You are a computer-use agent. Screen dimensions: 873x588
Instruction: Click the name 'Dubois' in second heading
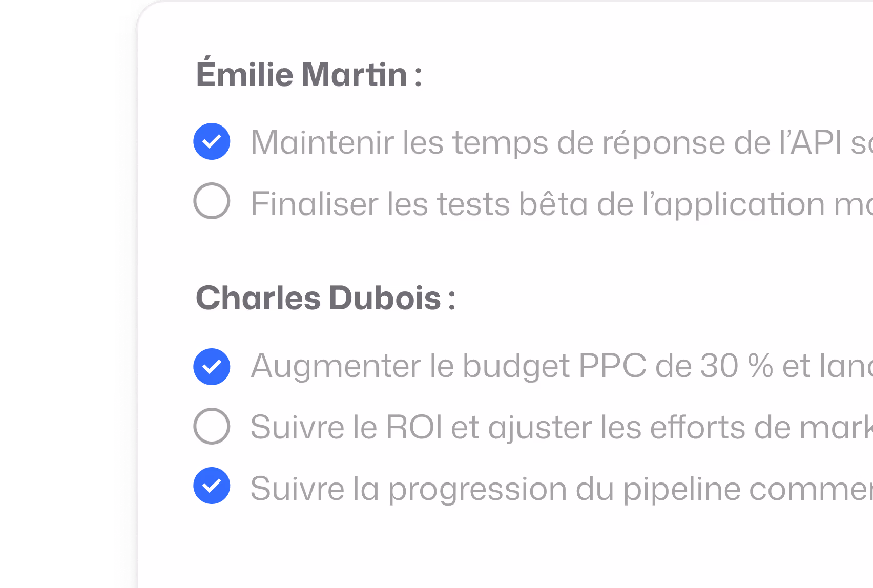tap(385, 298)
